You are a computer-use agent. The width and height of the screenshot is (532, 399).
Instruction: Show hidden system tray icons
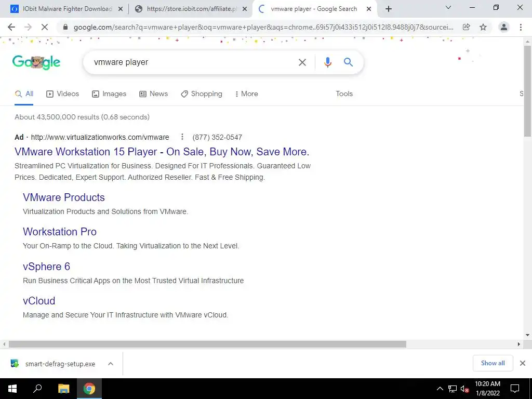click(x=440, y=389)
